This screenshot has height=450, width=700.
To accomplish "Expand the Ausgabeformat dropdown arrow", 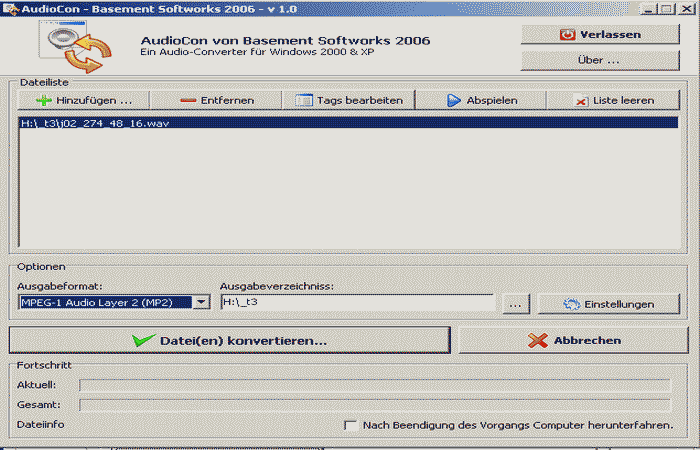I will tap(201, 302).
